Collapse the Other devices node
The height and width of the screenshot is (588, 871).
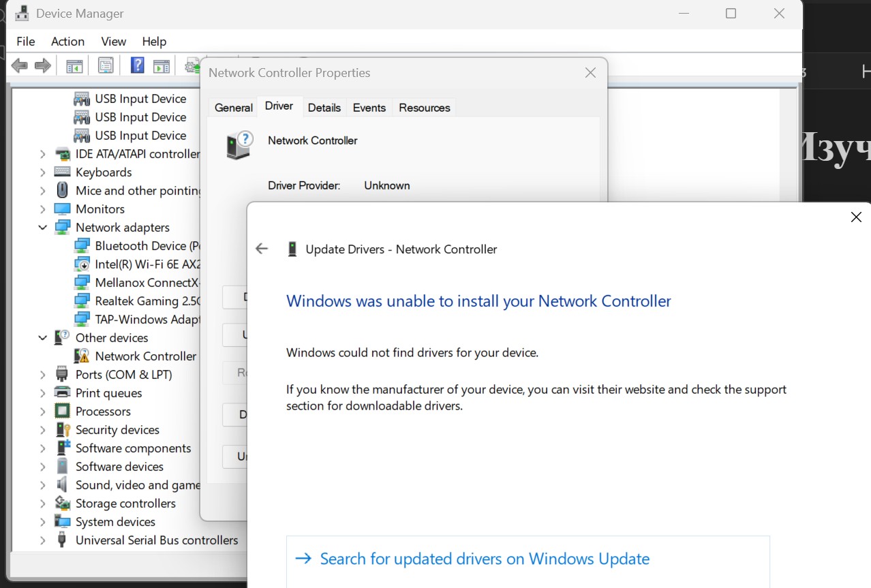pos(43,338)
